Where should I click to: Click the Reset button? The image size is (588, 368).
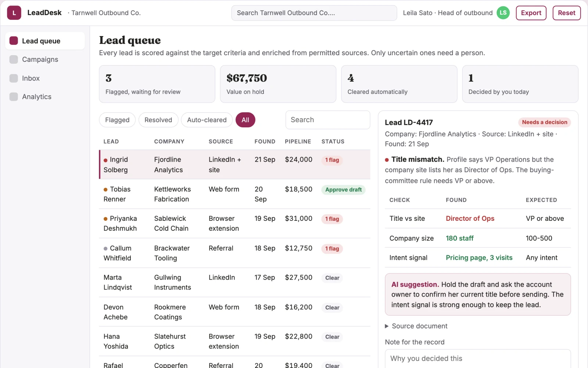(566, 13)
